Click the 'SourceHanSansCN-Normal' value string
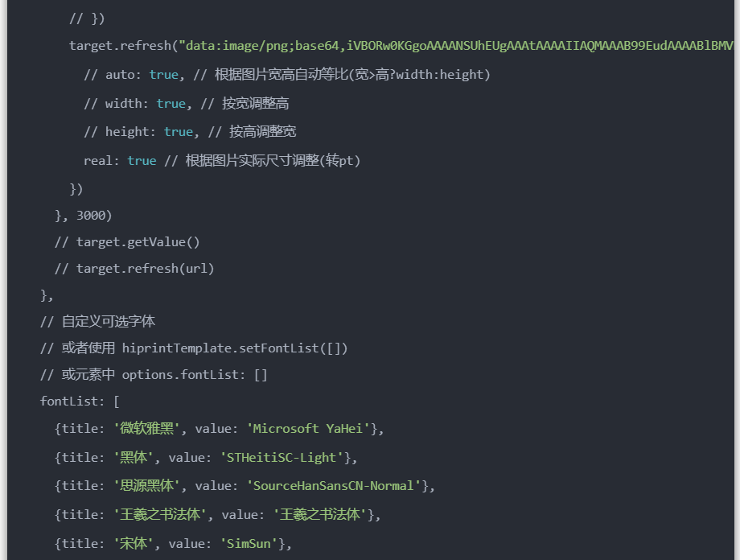Viewport: 740px width, 560px height. click(x=334, y=486)
